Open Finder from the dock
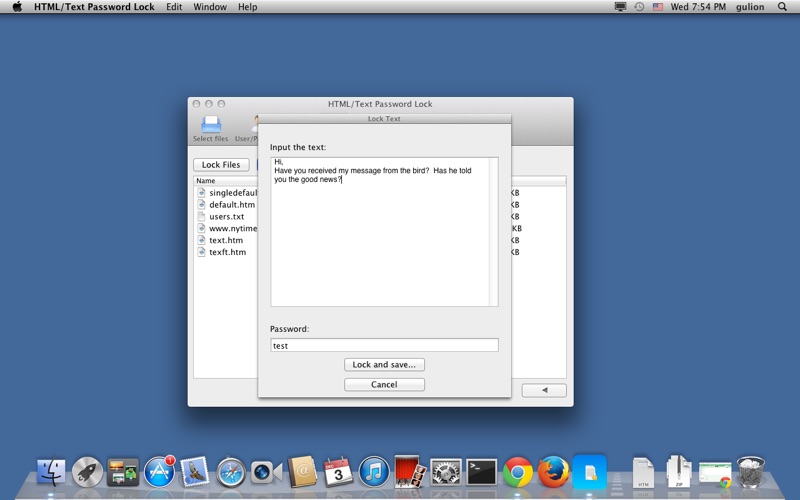Image resolution: width=800 pixels, height=500 pixels. [51, 472]
